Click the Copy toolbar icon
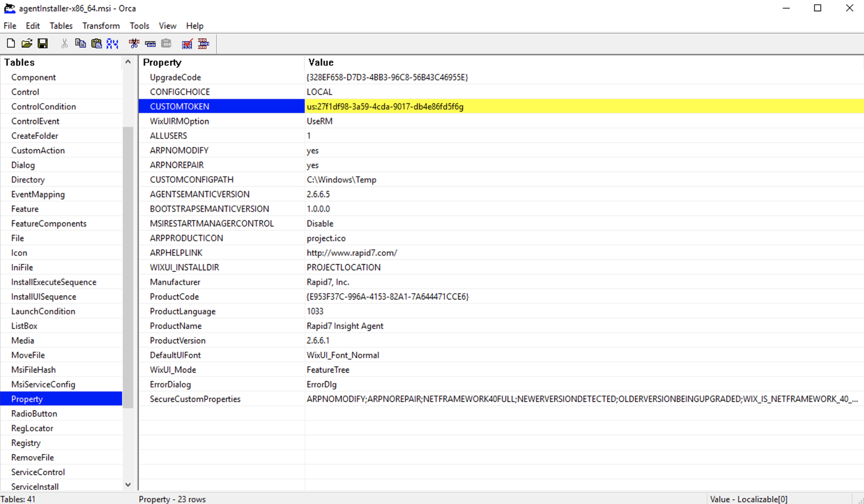The width and height of the screenshot is (864, 504). (80, 44)
